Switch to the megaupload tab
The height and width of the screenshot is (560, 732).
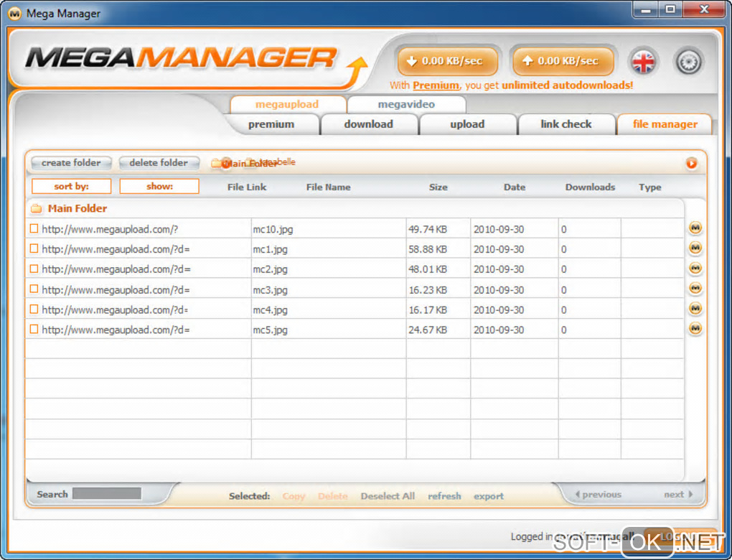point(288,104)
